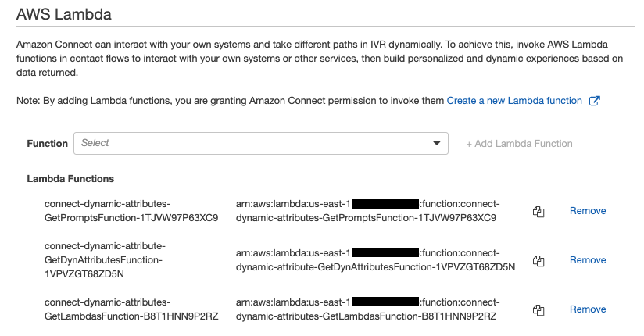Remove the GetLambdasFunction-B8T1HNN9P2RZ Lambda

tap(588, 309)
